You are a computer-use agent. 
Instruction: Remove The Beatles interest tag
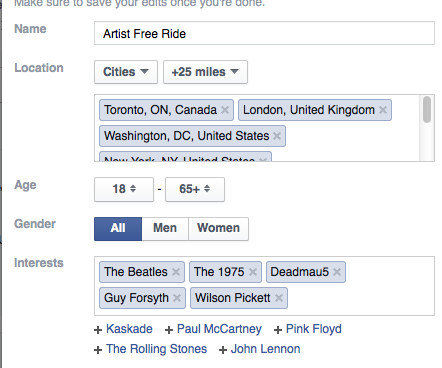[x=176, y=272]
